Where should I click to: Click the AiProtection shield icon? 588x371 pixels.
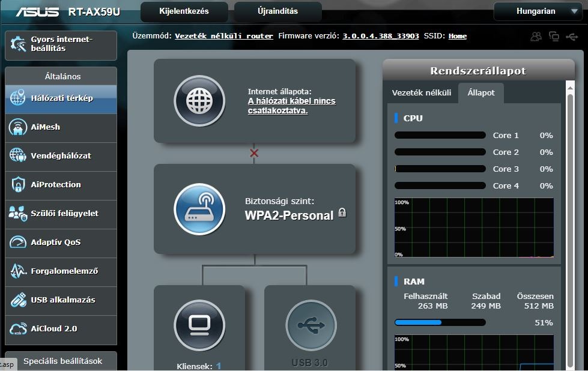pos(17,184)
